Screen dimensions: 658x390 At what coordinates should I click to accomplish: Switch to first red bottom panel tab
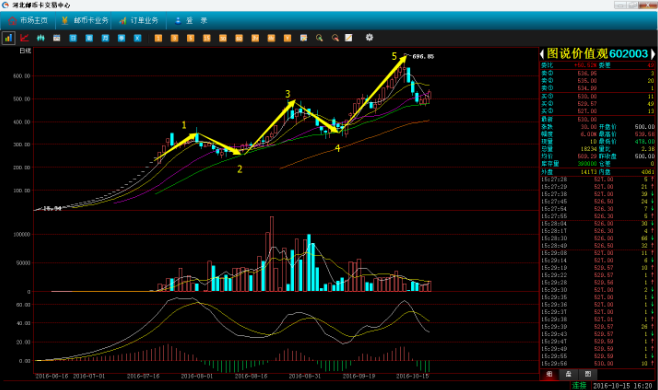(x=549, y=374)
